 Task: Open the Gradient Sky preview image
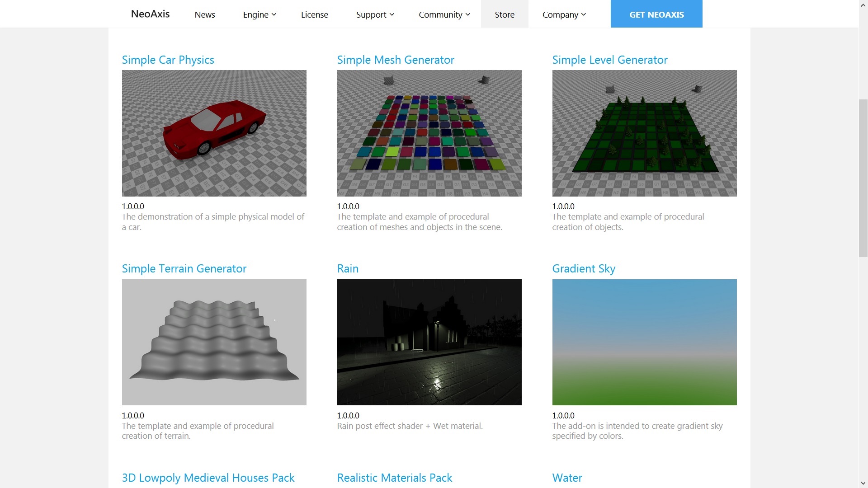(644, 342)
